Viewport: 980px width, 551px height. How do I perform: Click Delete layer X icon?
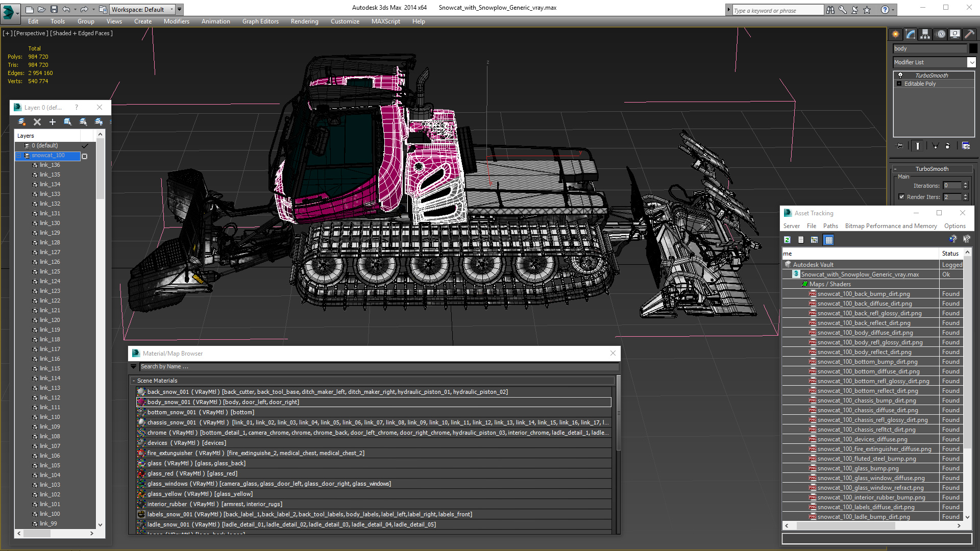(x=37, y=122)
